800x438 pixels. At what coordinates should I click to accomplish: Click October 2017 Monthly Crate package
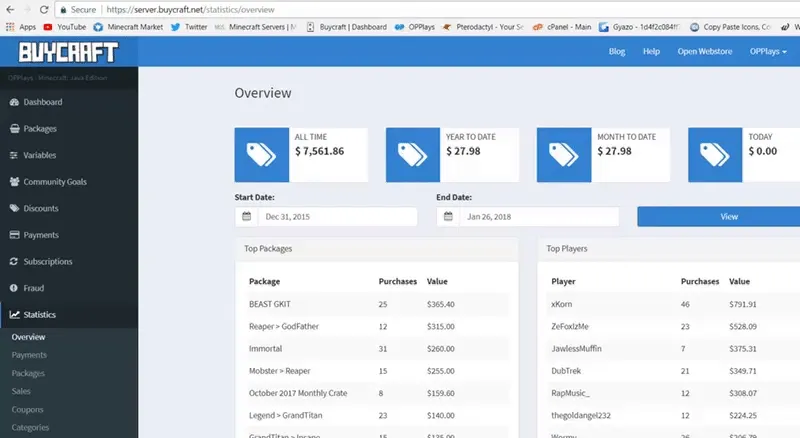(x=298, y=393)
